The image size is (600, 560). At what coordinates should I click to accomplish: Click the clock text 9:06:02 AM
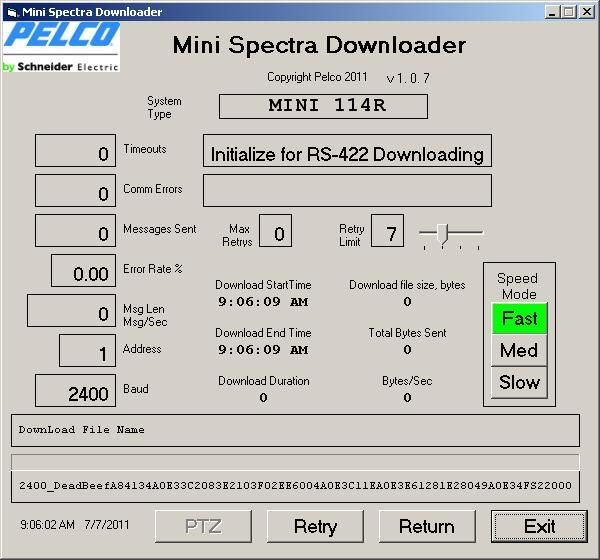(x=47, y=524)
